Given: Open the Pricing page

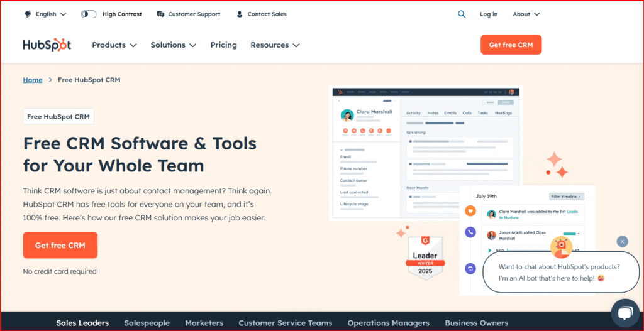Looking at the screenshot, I should point(224,45).
